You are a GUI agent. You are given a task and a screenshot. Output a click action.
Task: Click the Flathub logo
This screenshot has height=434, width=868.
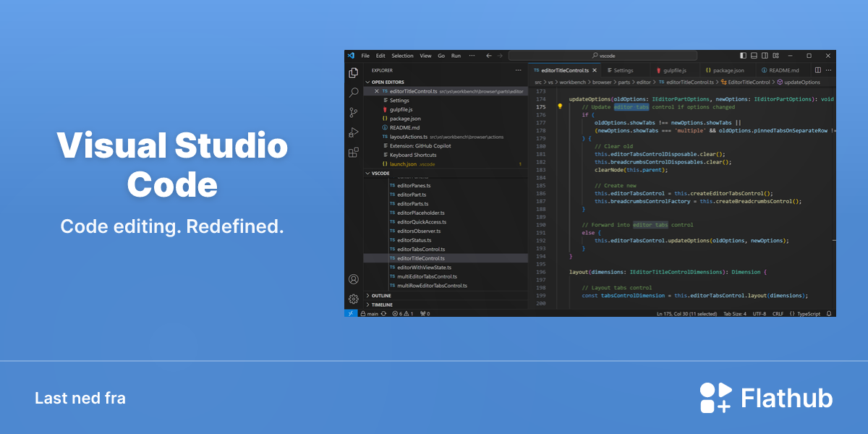click(766, 398)
